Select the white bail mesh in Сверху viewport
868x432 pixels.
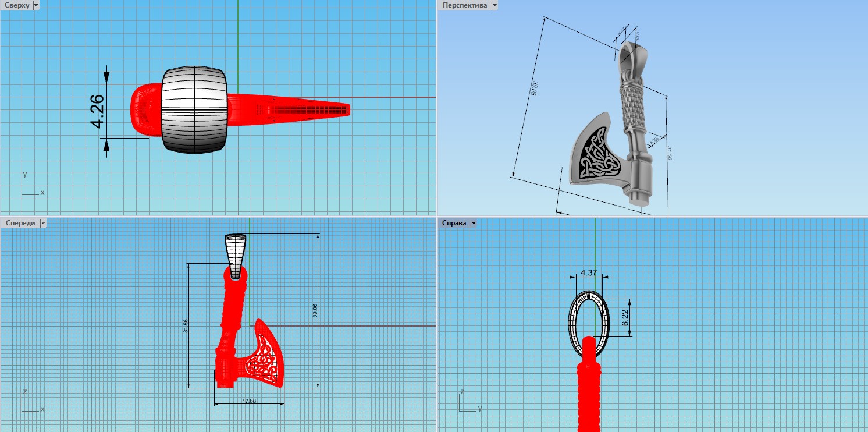point(194,109)
